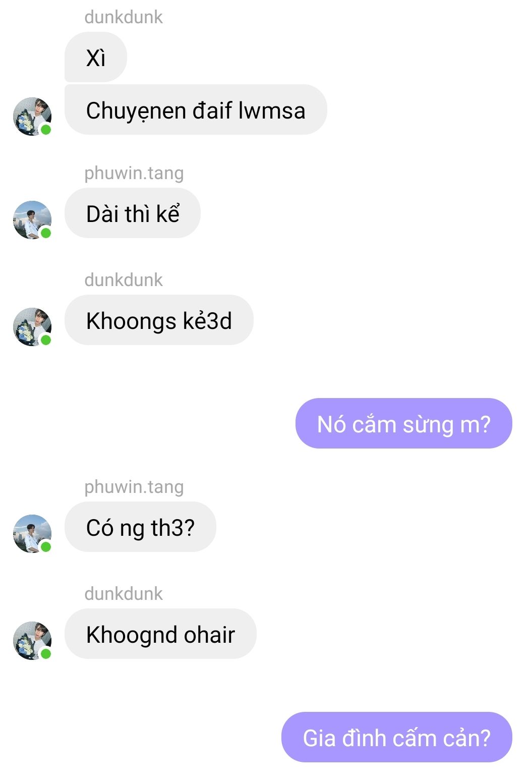Tap the green online dot beside 'Khoognd ohair'
532x782 pixels.
coord(46,654)
